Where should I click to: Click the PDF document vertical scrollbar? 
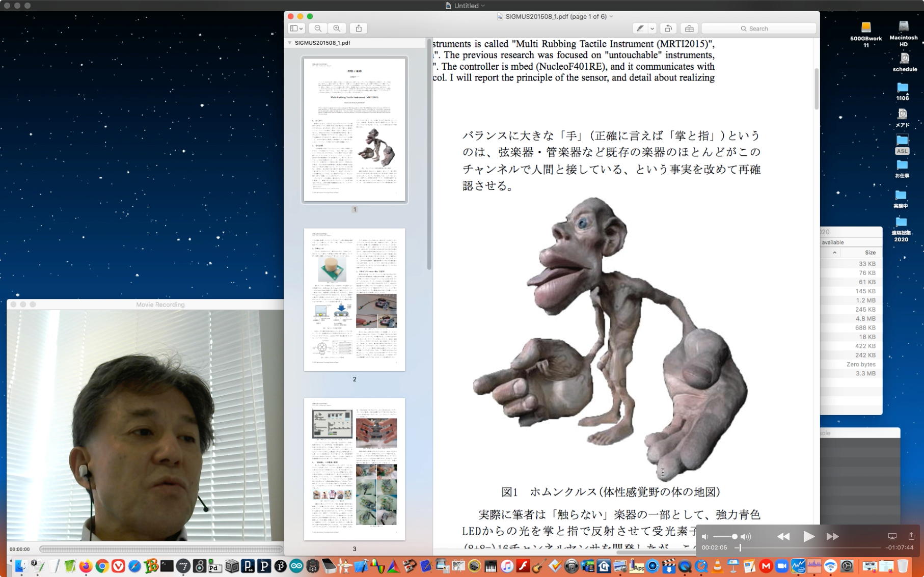click(817, 89)
